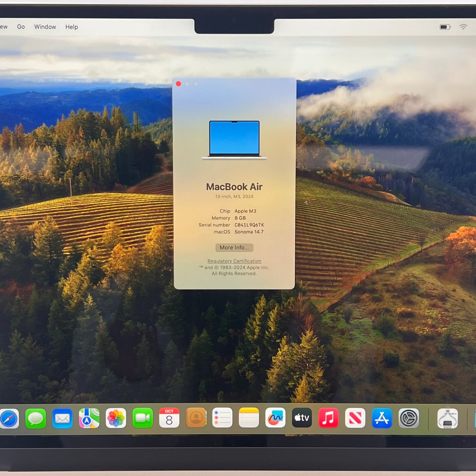This screenshot has height=476, width=476.
Task: Close the About This Mac window
Action: 179,84
